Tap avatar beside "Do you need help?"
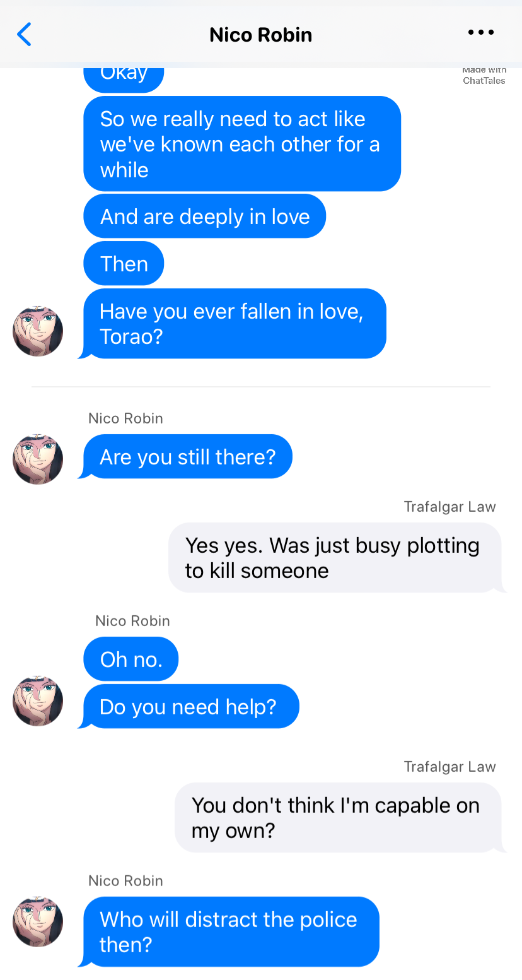The image size is (522, 980). click(x=38, y=700)
